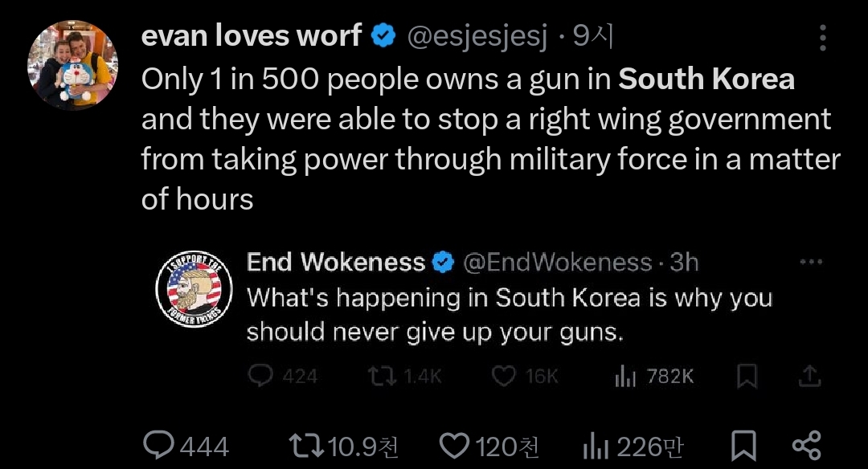Open End Wokeness profile avatar
The image size is (868, 469).
pos(194,289)
